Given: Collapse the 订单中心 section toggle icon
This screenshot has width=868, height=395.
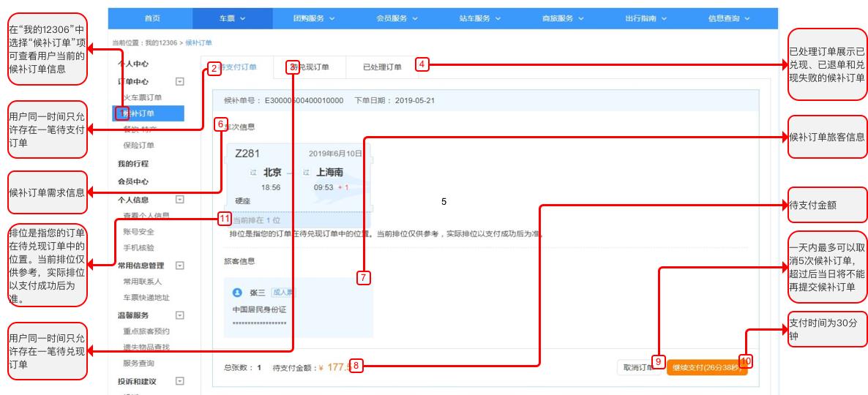Looking at the screenshot, I should [179, 81].
